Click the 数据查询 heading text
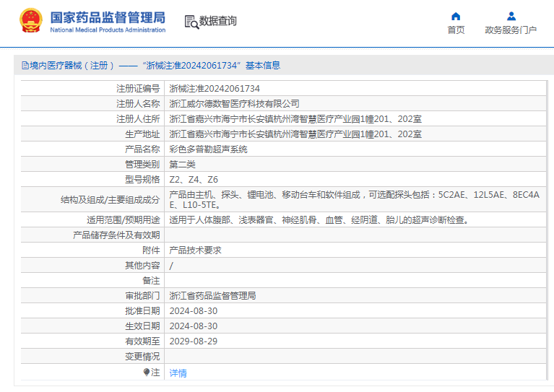This screenshot has width=554, height=392. (217, 22)
